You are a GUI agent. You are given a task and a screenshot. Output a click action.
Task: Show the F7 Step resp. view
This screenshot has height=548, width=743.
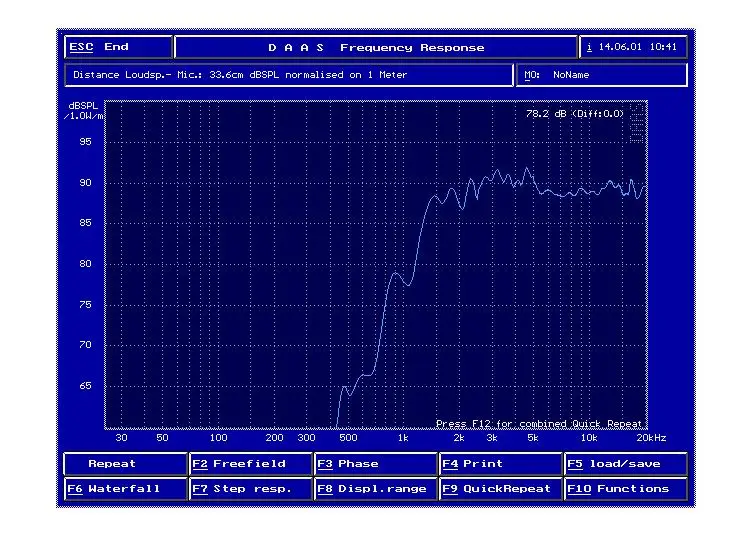(x=251, y=489)
